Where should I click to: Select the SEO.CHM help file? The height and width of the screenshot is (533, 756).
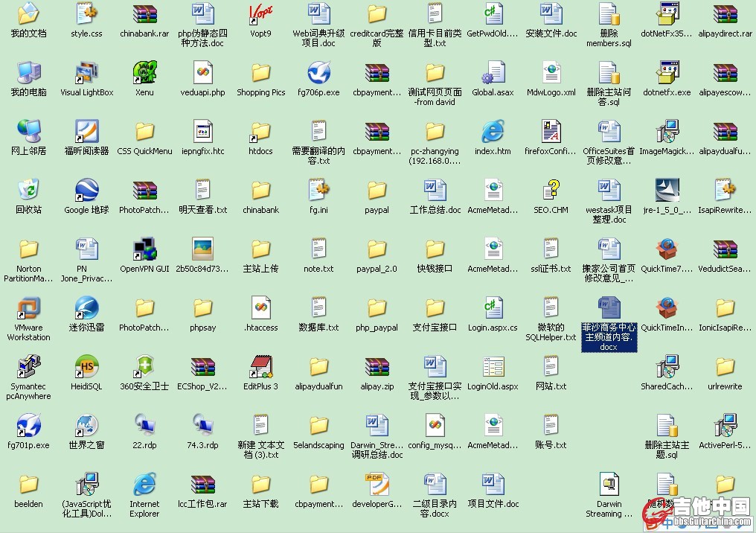[551, 191]
